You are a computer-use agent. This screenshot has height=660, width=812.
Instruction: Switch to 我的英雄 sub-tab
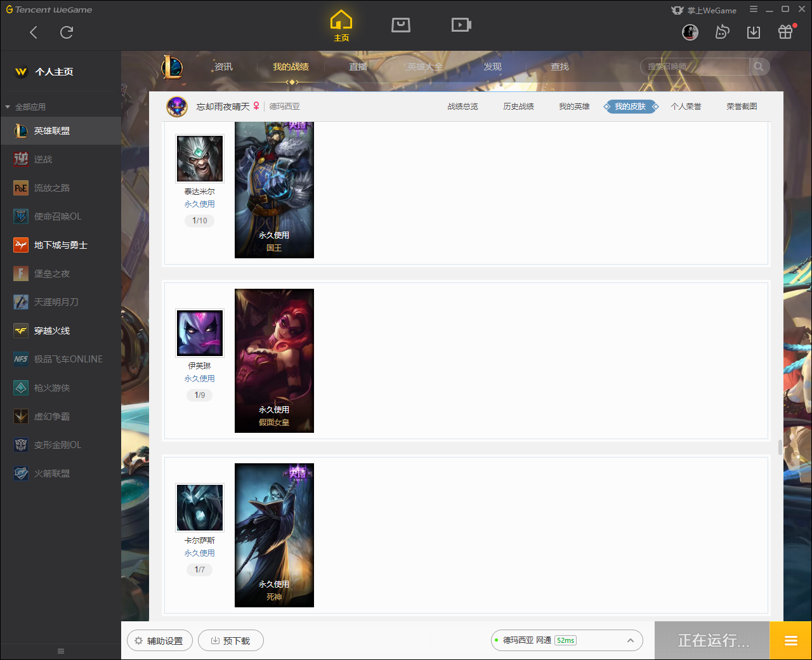click(x=574, y=107)
